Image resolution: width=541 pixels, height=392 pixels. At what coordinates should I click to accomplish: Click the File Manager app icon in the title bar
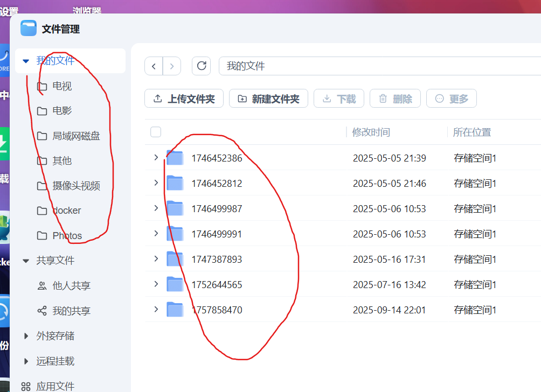(x=29, y=29)
